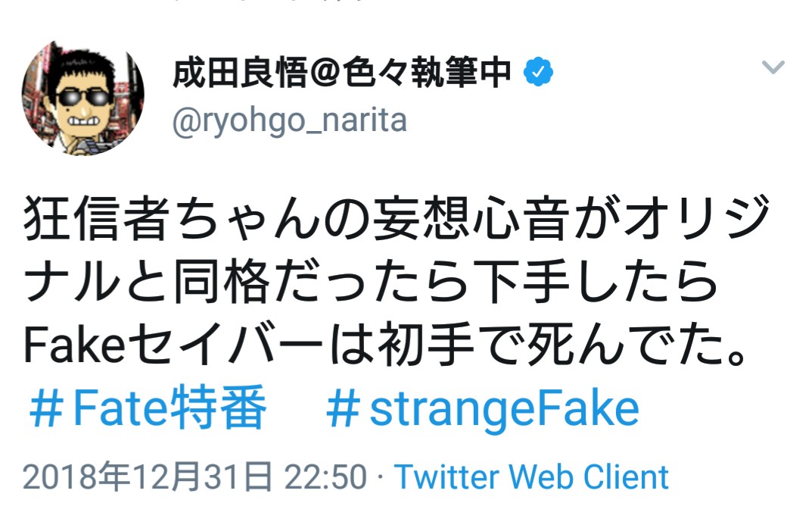Screen dimensions: 812x506
Task: Click the display name 成田良悟@色々執筆中
Action: 341,73
